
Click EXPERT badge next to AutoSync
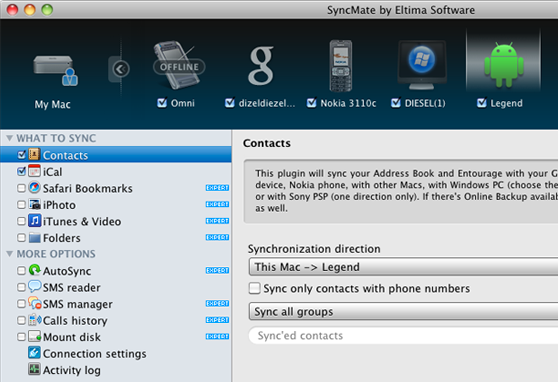217,270
